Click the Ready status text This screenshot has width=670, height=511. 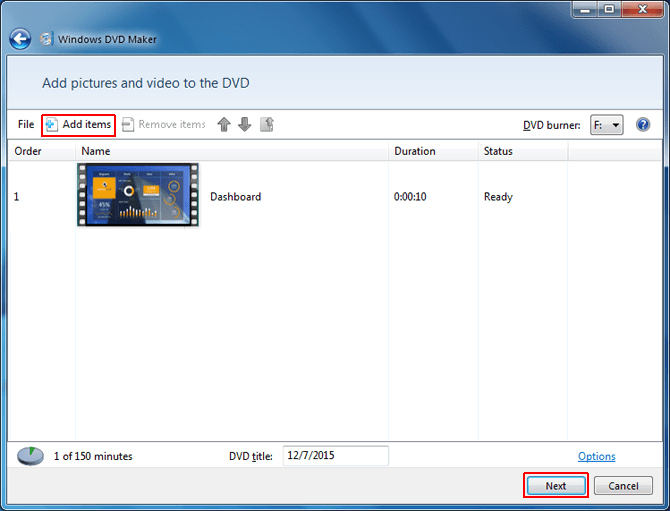pyautogui.click(x=498, y=197)
